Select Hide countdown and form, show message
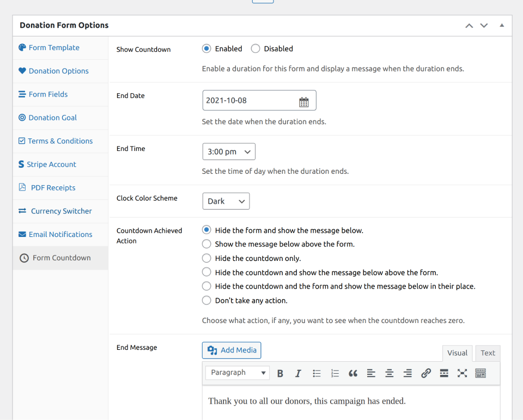 click(206, 286)
